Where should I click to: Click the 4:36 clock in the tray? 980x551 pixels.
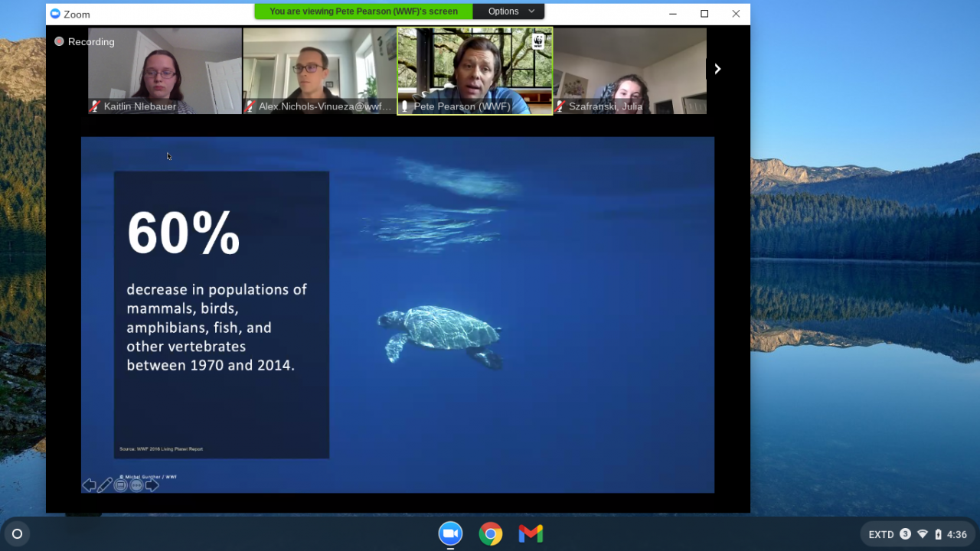(957, 534)
